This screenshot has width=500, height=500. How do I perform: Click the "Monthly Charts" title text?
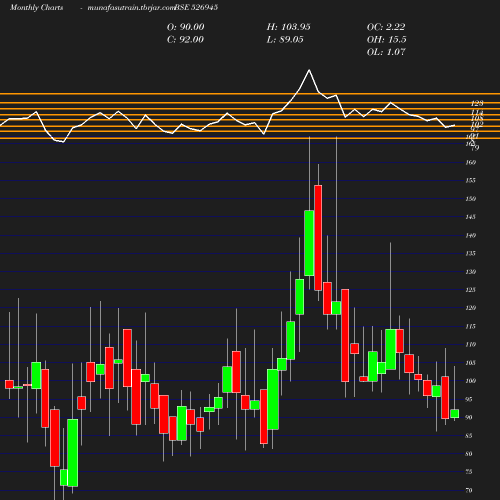click(x=36, y=7)
